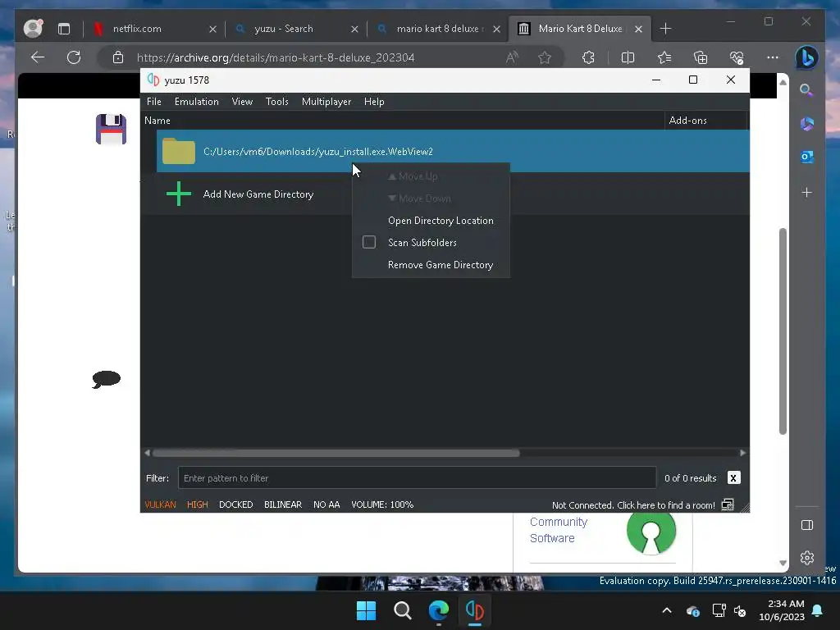This screenshot has width=840, height=630.
Task: Open the Help menu in yuzu
Action: click(x=374, y=102)
